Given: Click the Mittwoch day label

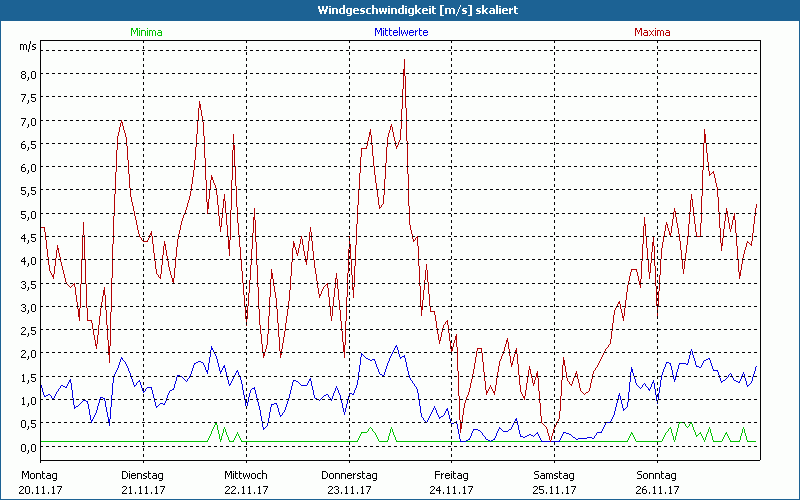Looking at the screenshot, I should click(x=245, y=474).
